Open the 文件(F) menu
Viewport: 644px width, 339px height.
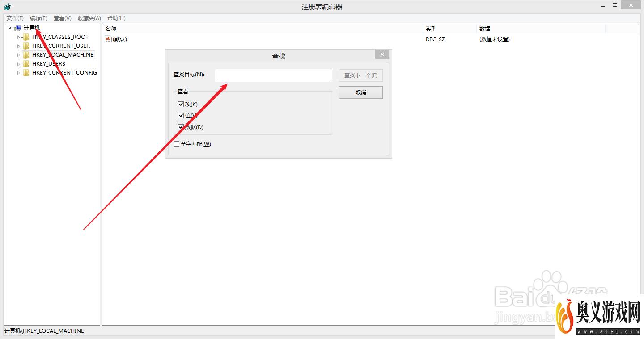[15, 18]
